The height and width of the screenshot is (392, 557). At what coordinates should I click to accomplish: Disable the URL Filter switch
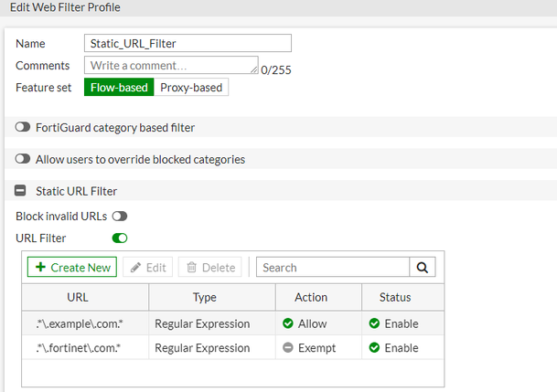[x=119, y=238]
